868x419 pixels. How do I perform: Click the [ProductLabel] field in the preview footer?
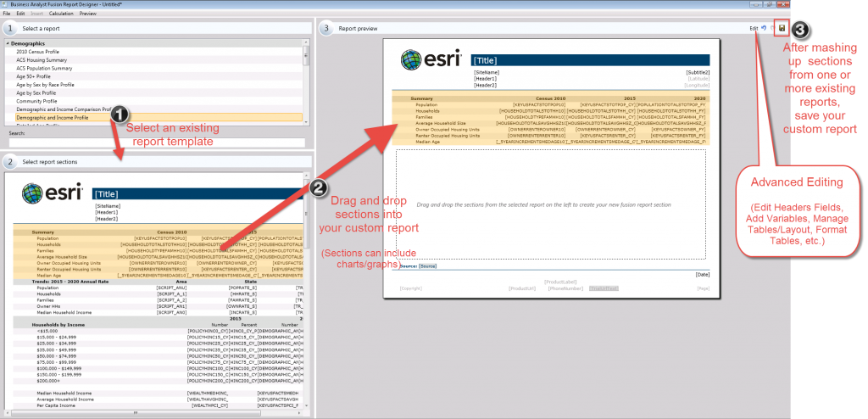click(x=561, y=282)
